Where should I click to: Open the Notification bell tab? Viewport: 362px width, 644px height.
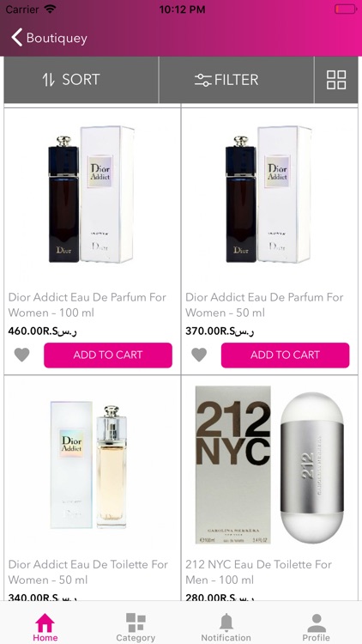click(226, 627)
